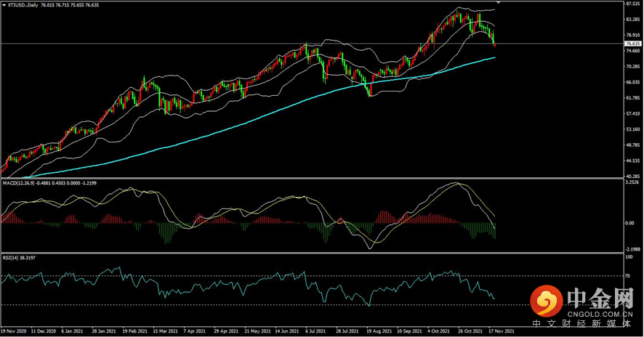Select the 28 Jan 2021 date label
The image size is (644, 337).
tap(105, 331)
